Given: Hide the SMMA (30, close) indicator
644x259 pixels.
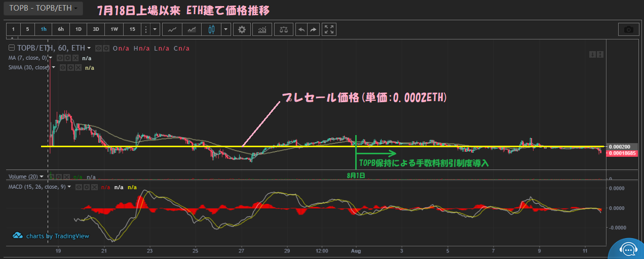Looking at the screenshot, I should [x=62, y=67].
